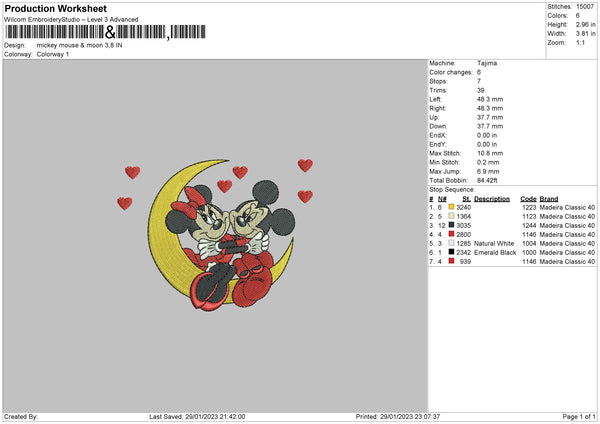
Task: Click code '1223' in stop sequence row 1
Action: (x=529, y=207)
